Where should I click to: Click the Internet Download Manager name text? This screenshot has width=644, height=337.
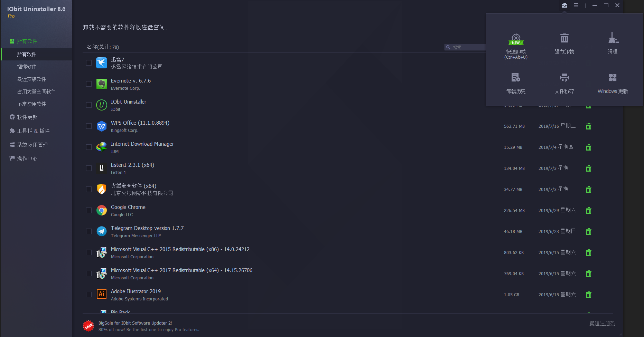tap(142, 144)
